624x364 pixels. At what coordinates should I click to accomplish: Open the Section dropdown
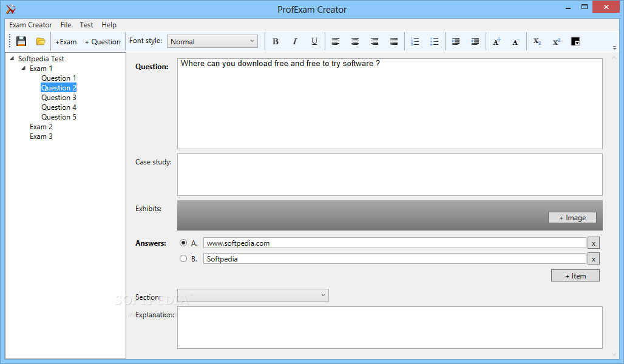[x=253, y=295]
